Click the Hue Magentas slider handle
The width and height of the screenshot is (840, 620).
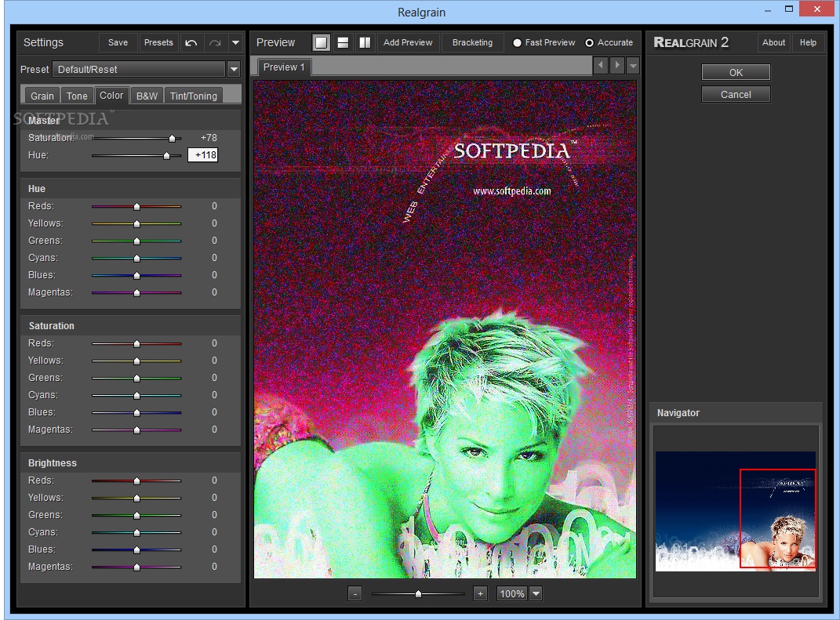pos(136,293)
